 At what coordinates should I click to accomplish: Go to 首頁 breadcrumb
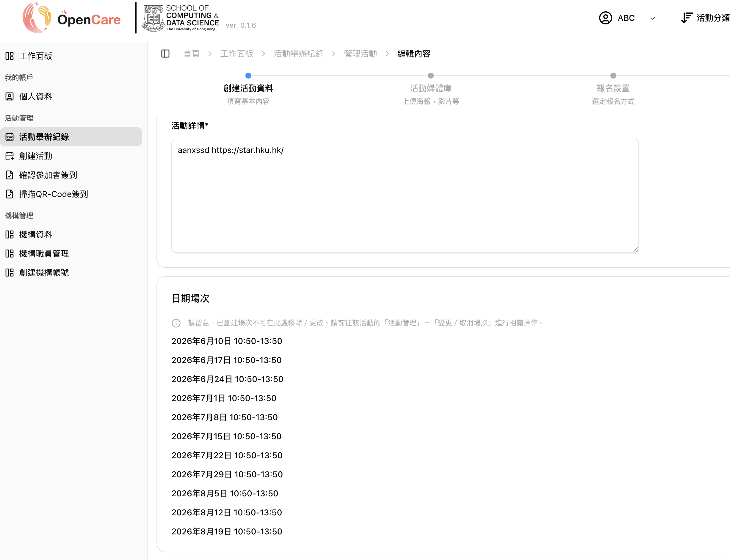click(192, 54)
